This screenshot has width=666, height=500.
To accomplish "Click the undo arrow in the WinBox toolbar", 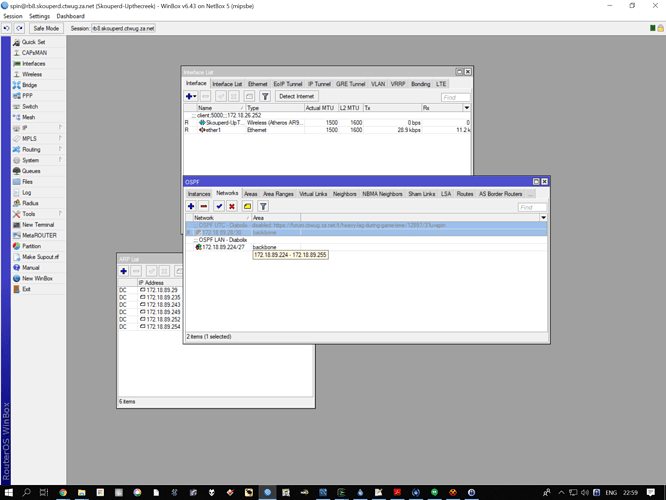I will point(7,28).
